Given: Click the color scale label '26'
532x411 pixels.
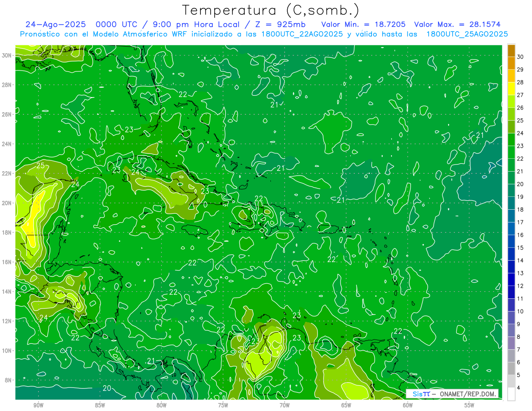Looking at the screenshot, I should (520, 107).
